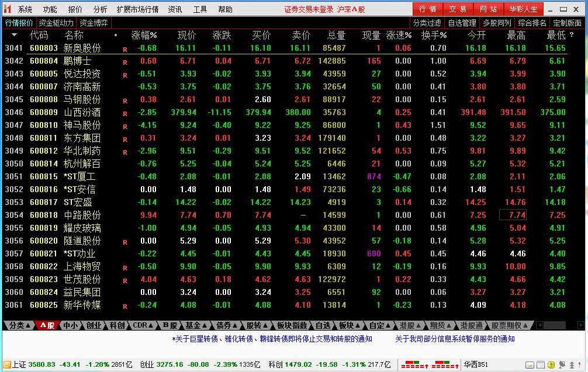Click the red 交易 button

point(458,9)
